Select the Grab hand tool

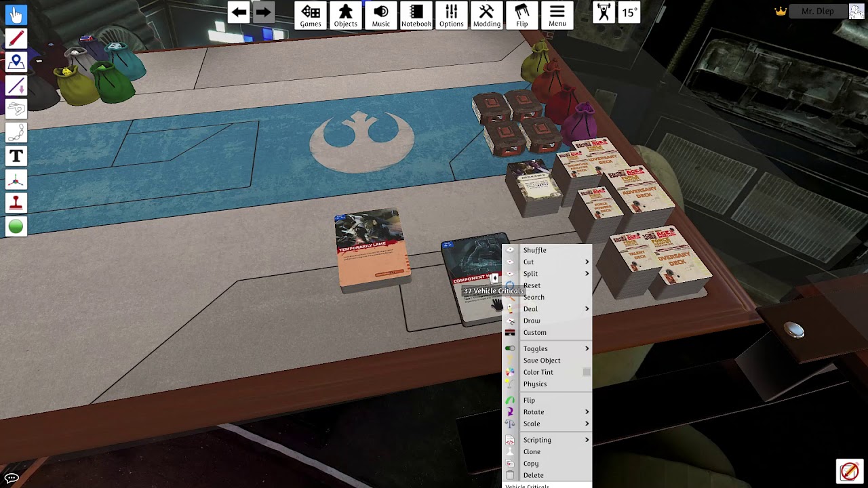pyautogui.click(x=16, y=15)
